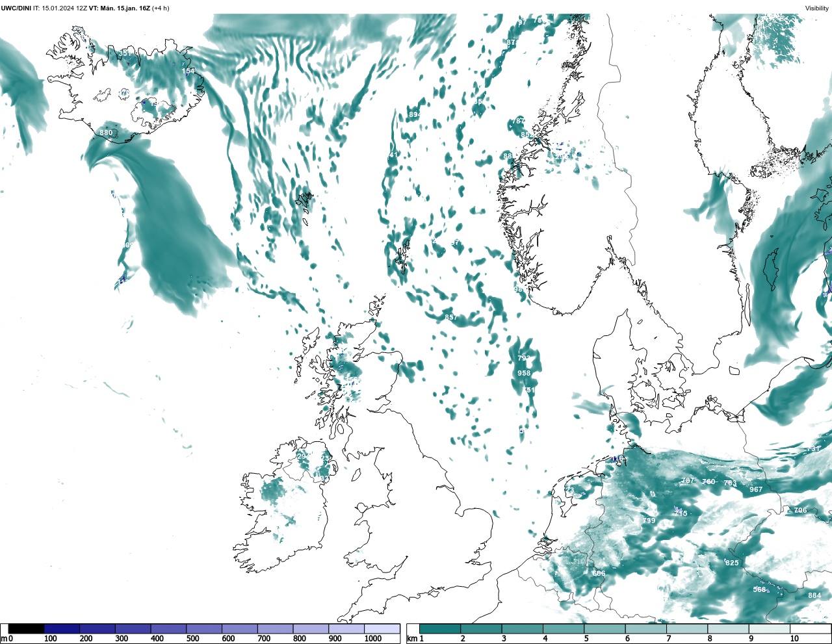Click the '5' tick label on the km scale

pyautogui.click(x=586, y=639)
